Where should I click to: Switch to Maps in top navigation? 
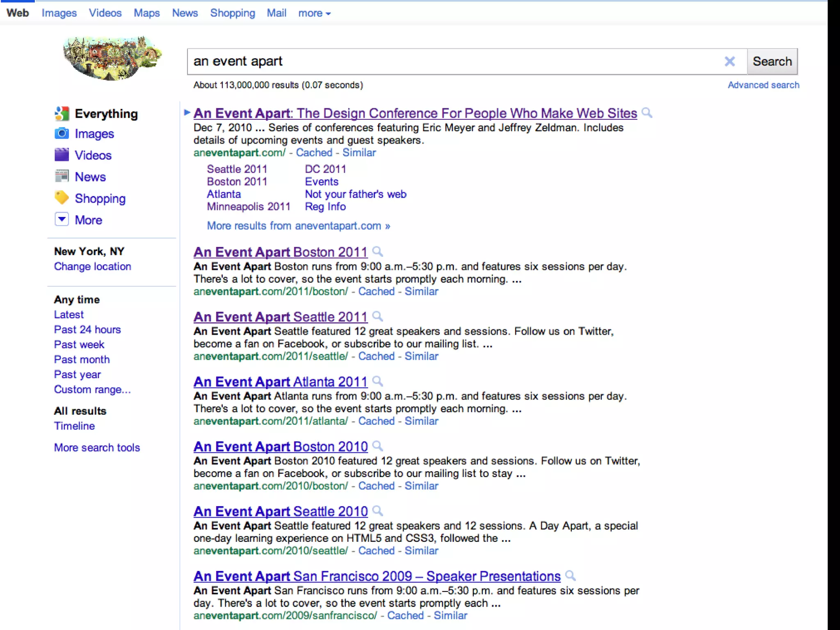(x=146, y=13)
